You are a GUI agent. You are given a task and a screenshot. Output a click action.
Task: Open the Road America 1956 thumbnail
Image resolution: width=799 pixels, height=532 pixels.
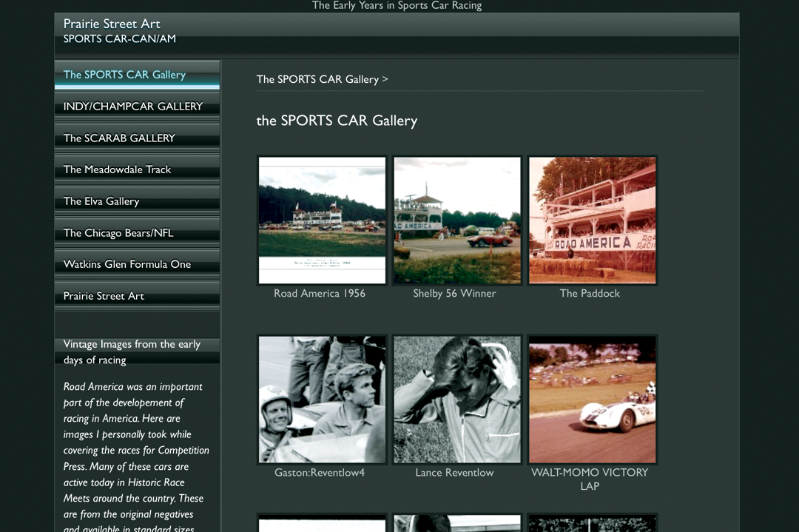click(322, 220)
